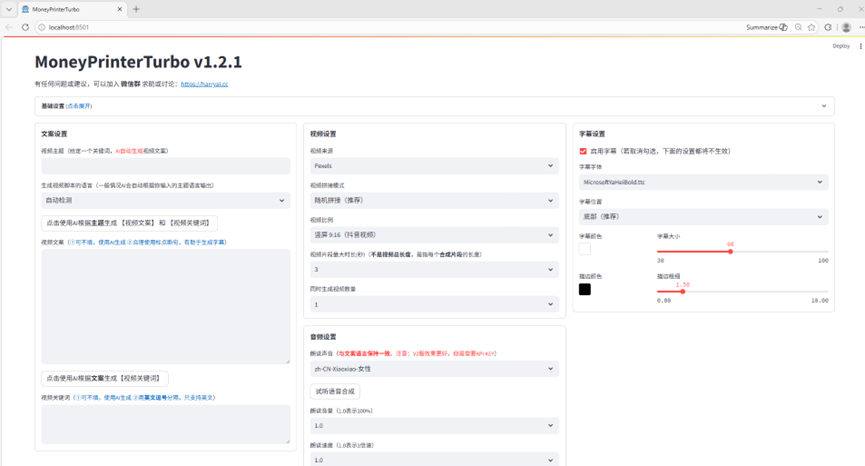
Task: Click the 音频设置 section title
Action: click(323, 337)
